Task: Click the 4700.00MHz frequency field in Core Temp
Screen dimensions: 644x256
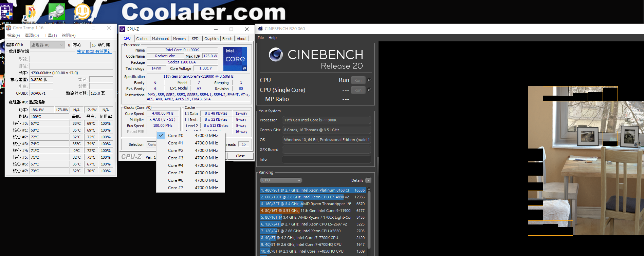Action: [71, 73]
